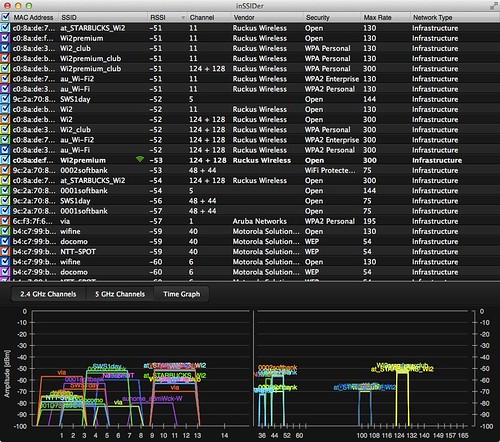This screenshot has width=500, height=442.
Task: Select the NTT-SPOT SSID entry
Action: pos(78,252)
